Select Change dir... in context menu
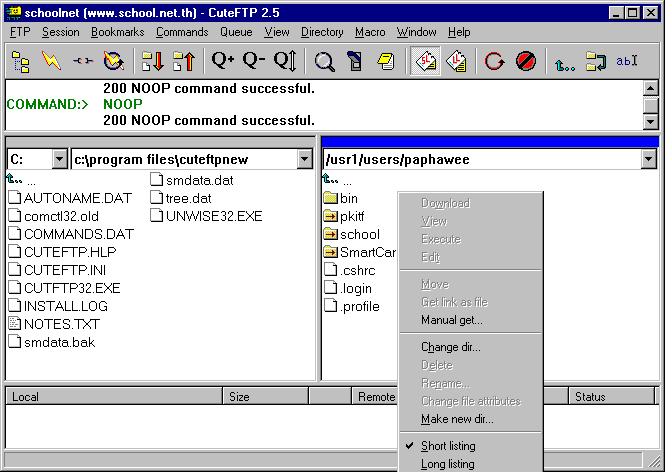The image size is (665, 472). [x=471, y=347]
